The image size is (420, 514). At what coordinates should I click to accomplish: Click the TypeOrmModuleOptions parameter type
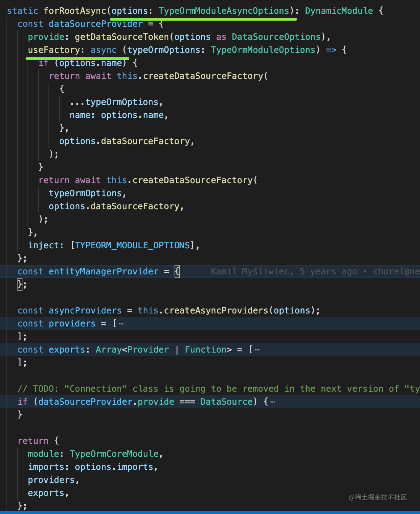[263, 50]
